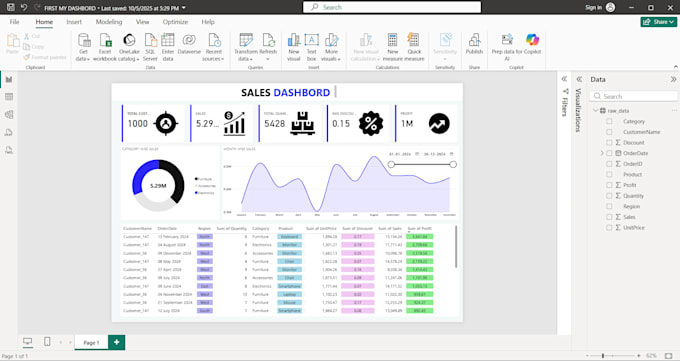Launch the Copilot icon in the ribbon
This screenshot has height=361, width=680.
tap(533, 40)
